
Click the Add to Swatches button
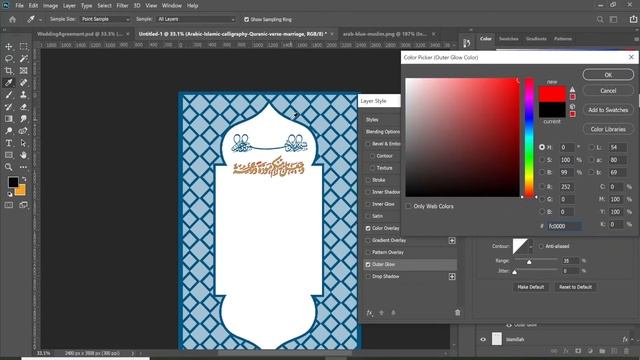coord(608,110)
